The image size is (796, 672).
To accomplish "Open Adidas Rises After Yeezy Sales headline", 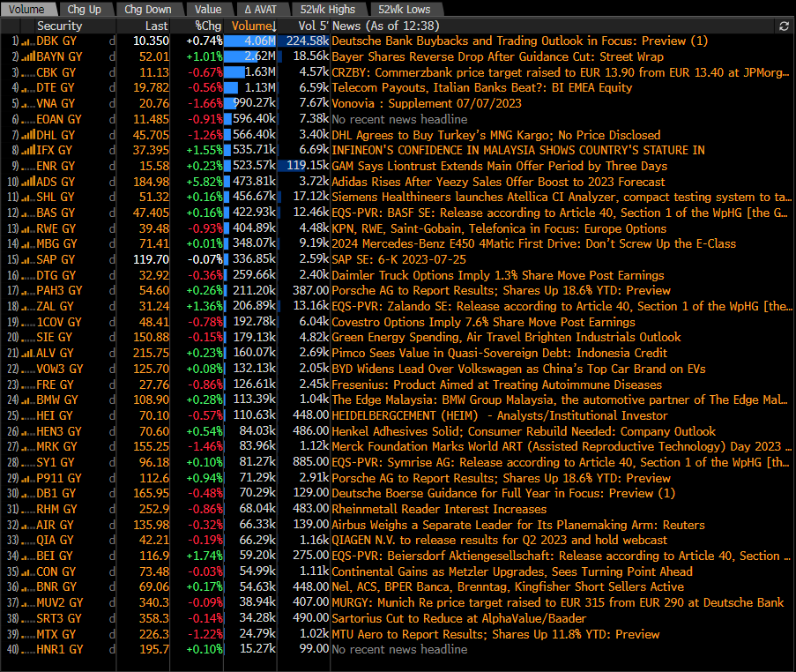I will point(498,182).
